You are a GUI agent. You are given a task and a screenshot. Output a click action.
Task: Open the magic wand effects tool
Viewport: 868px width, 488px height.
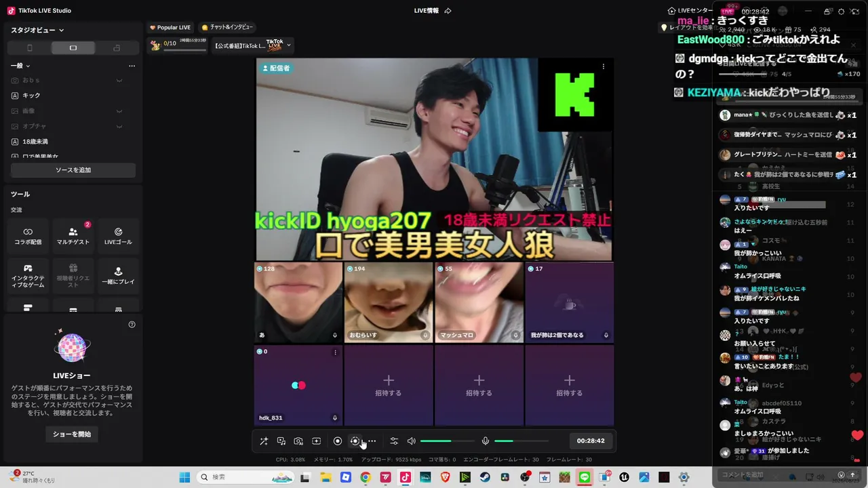(264, 441)
